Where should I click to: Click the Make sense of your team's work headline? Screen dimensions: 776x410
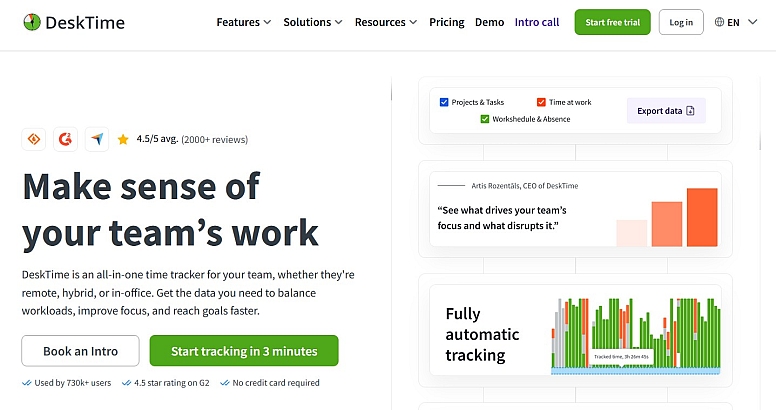coord(170,209)
